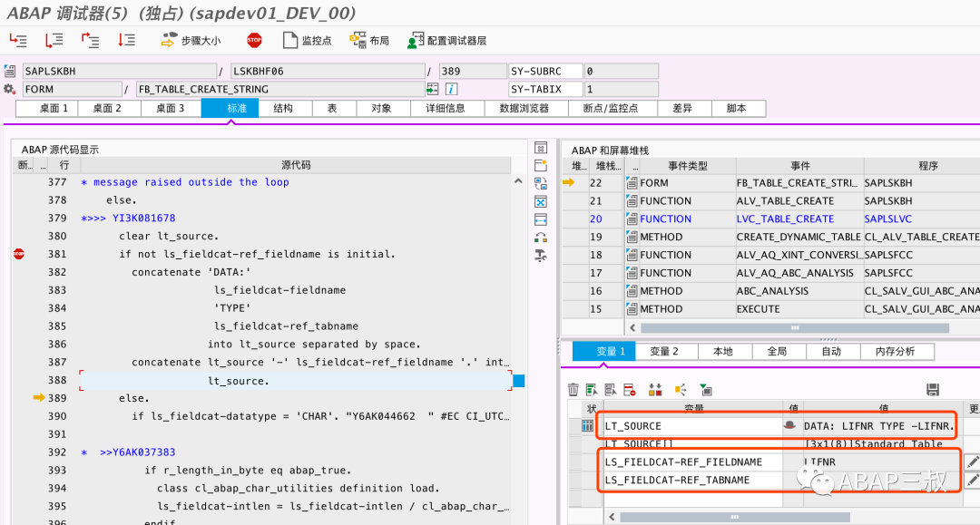The height and width of the screenshot is (525, 980).
Task: Switch to 桌面 3 tab
Action: pos(170,108)
